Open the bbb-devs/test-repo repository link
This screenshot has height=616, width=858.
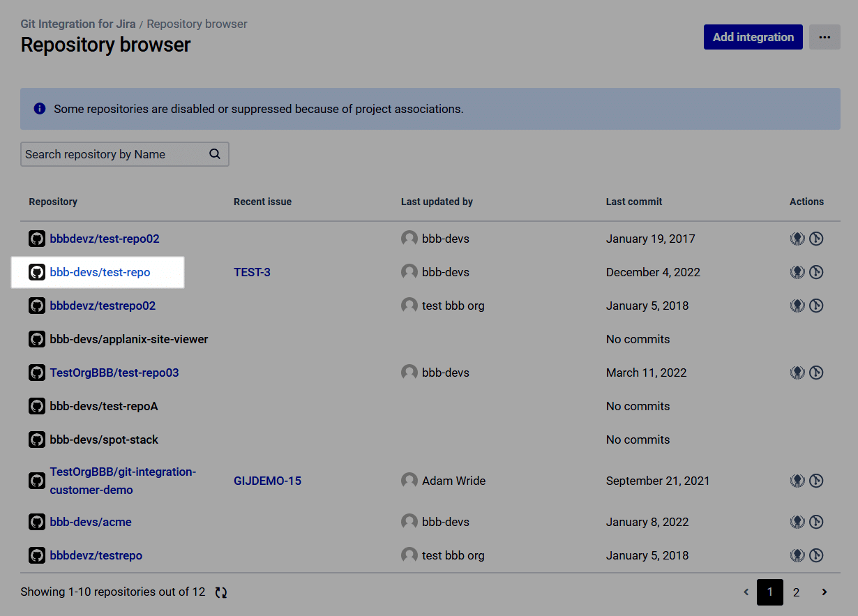click(x=100, y=272)
